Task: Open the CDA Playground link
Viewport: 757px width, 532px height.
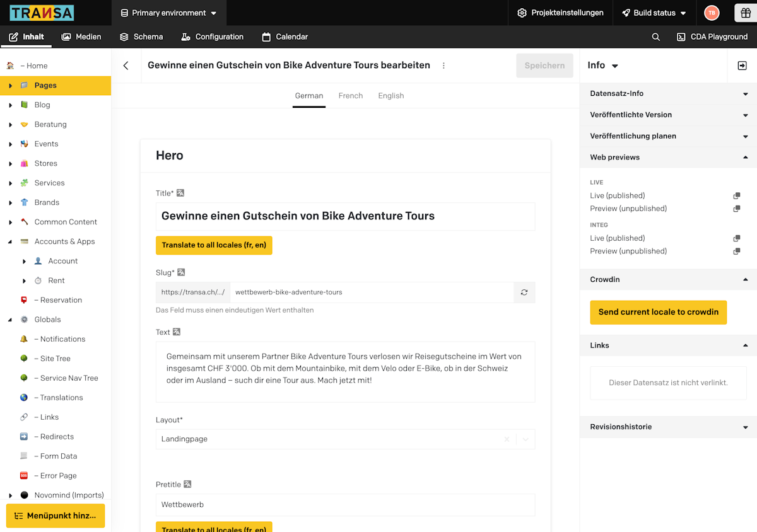Action: (712, 37)
